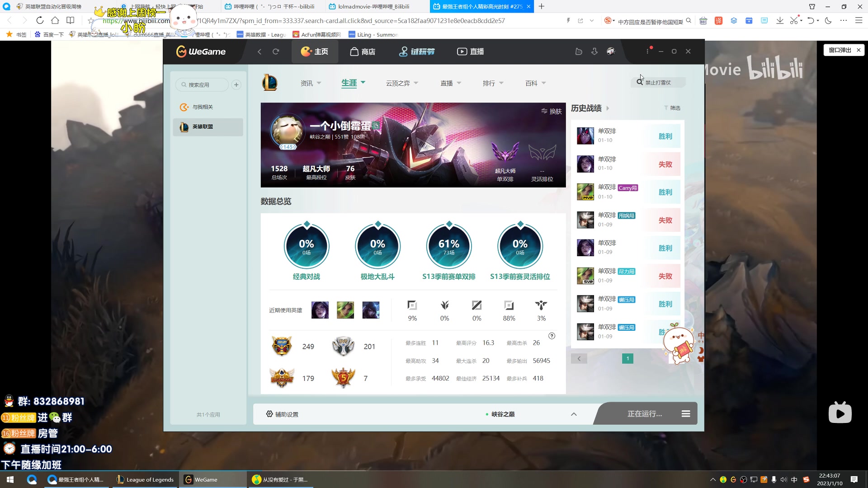
Task: Open the WeGame user avatar menu
Action: tap(611, 52)
